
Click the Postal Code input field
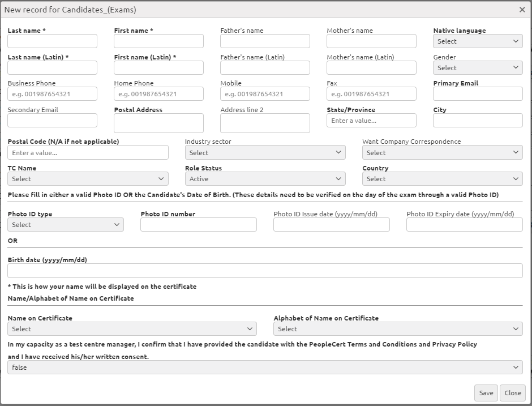click(x=88, y=152)
